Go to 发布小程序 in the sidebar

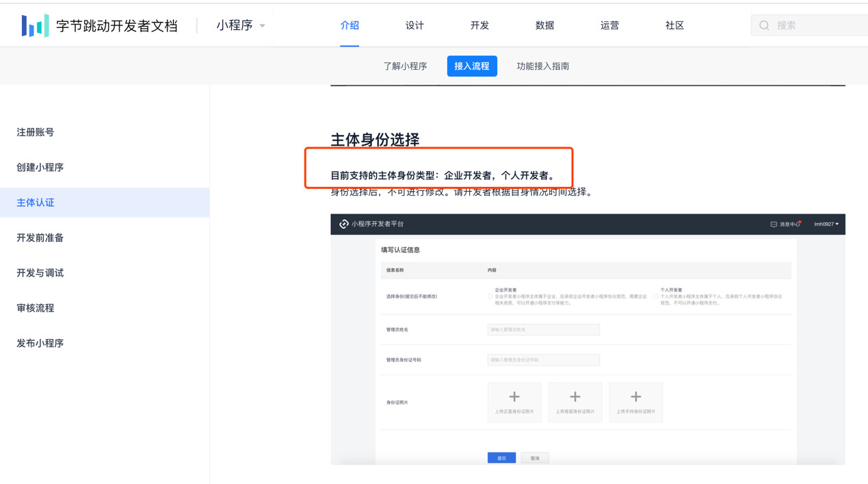[40, 343]
